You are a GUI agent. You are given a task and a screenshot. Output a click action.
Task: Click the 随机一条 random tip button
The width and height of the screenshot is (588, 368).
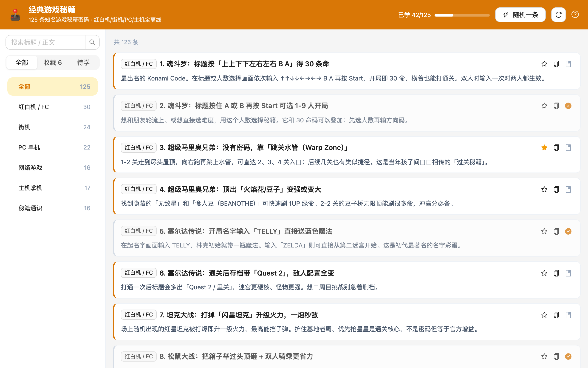[520, 15]
